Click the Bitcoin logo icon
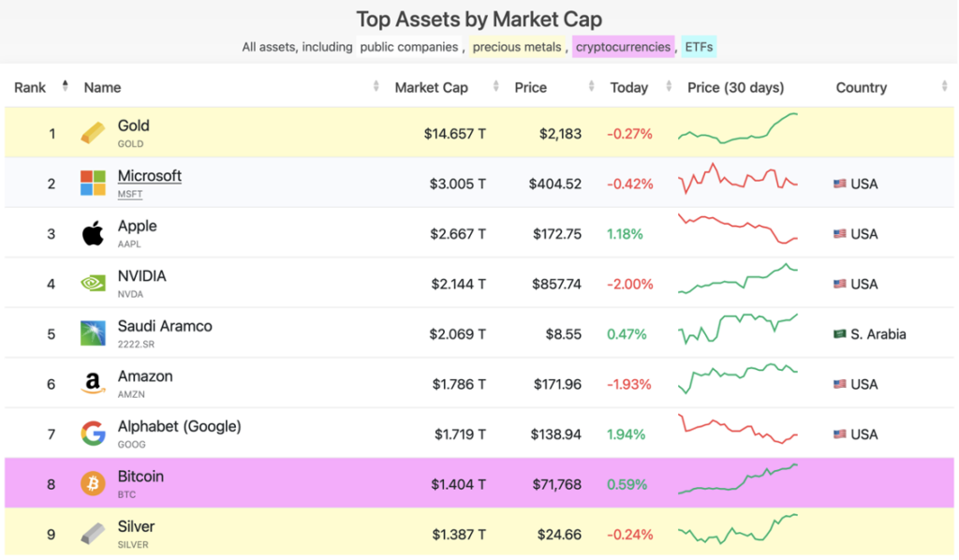 [94, 484]
